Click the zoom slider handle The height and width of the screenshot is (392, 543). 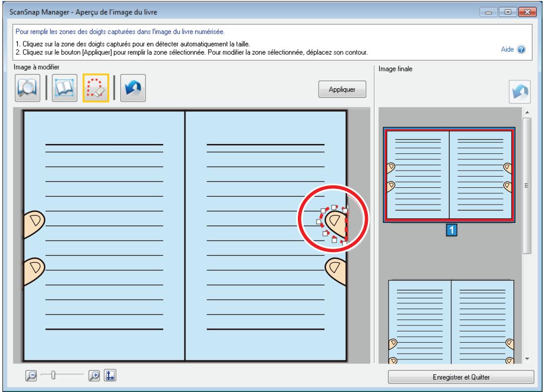click(x=53, y=375)
